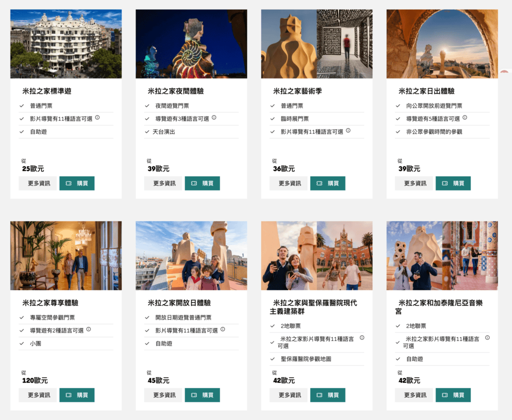Screen dimensions: 512x420
Task: Click the 米拉之家標準遊 building photo
Action: point(66,44)
